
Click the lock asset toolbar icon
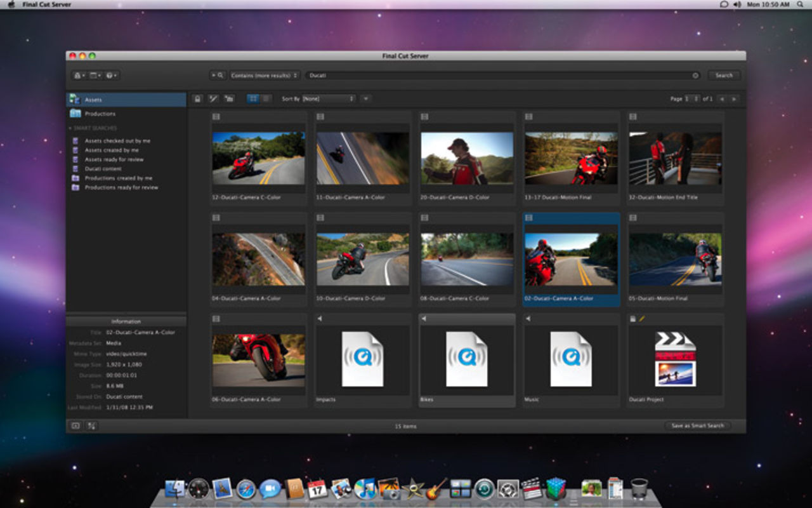pos(198,99)
